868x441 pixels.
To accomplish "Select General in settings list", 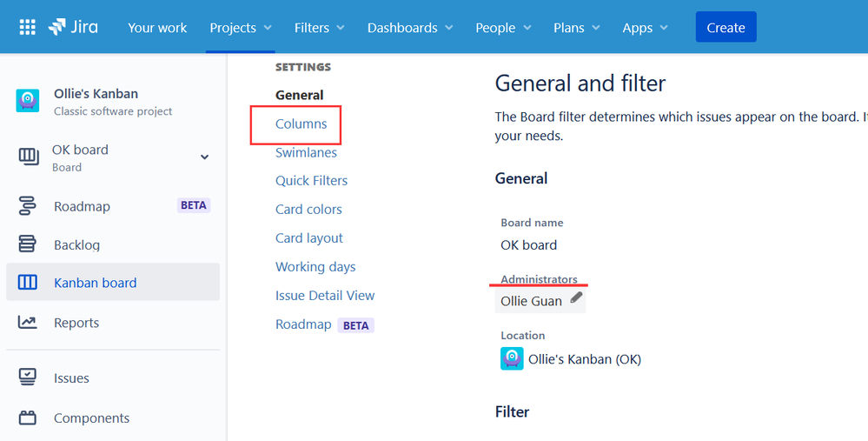I will (300, 95).
